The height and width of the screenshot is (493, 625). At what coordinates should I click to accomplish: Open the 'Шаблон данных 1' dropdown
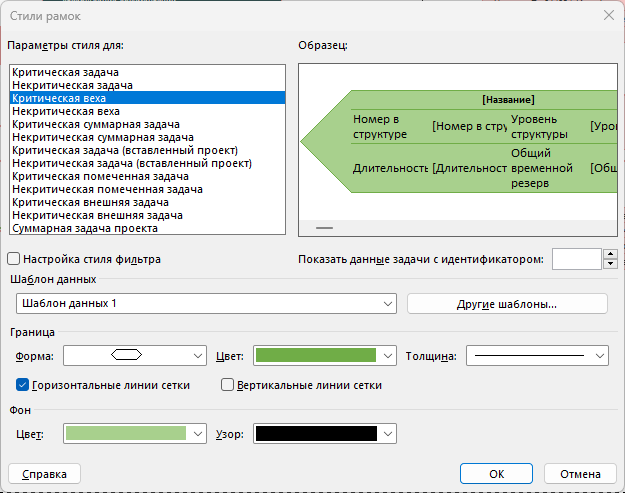pyautogui.click(x=206, y=304)
